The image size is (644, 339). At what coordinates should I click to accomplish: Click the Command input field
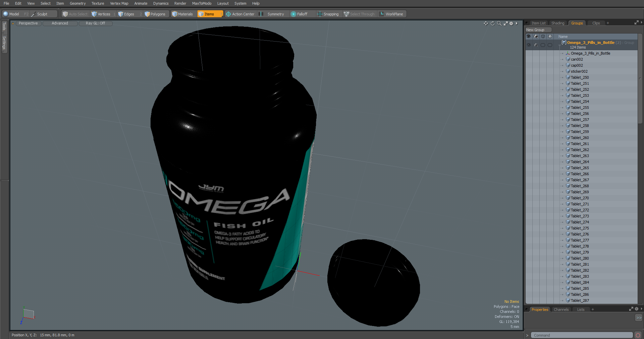pyautogui.click(x=582, y=335)
